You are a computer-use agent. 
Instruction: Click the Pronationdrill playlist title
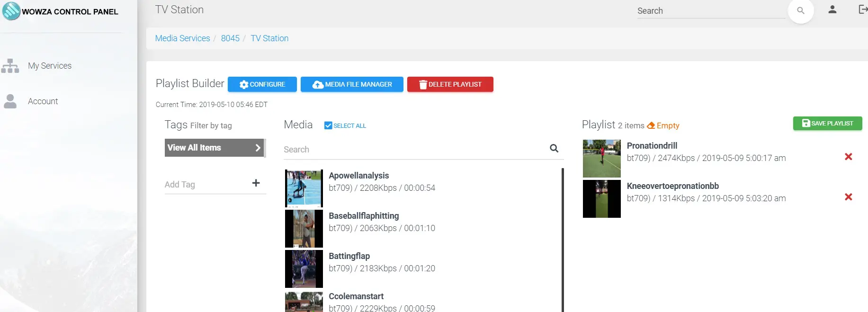coord(652,146)
